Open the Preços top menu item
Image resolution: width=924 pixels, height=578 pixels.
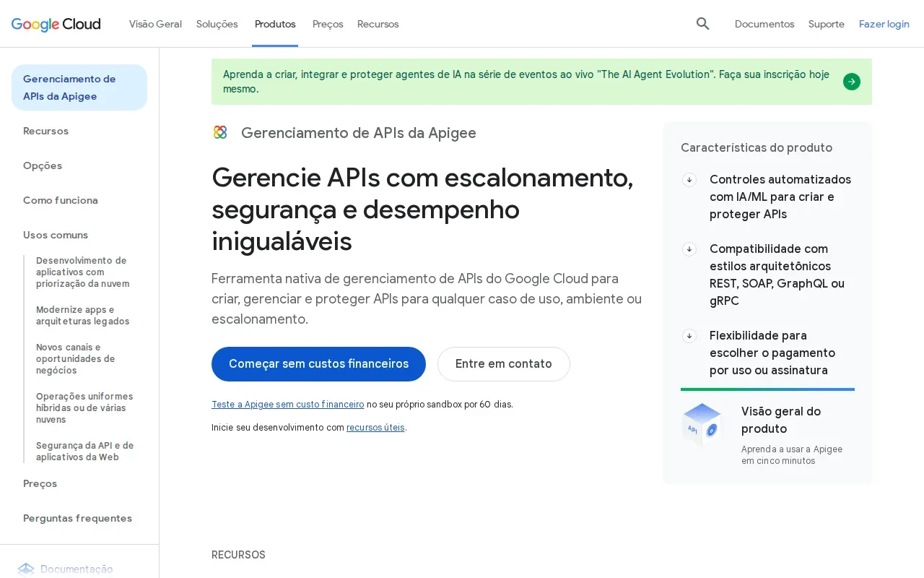[x=328, y=24]
